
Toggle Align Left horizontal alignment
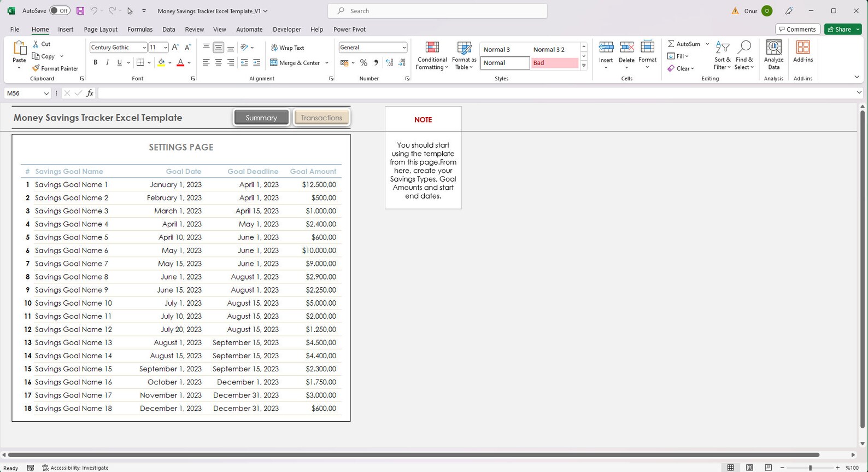tap(206, 62)
